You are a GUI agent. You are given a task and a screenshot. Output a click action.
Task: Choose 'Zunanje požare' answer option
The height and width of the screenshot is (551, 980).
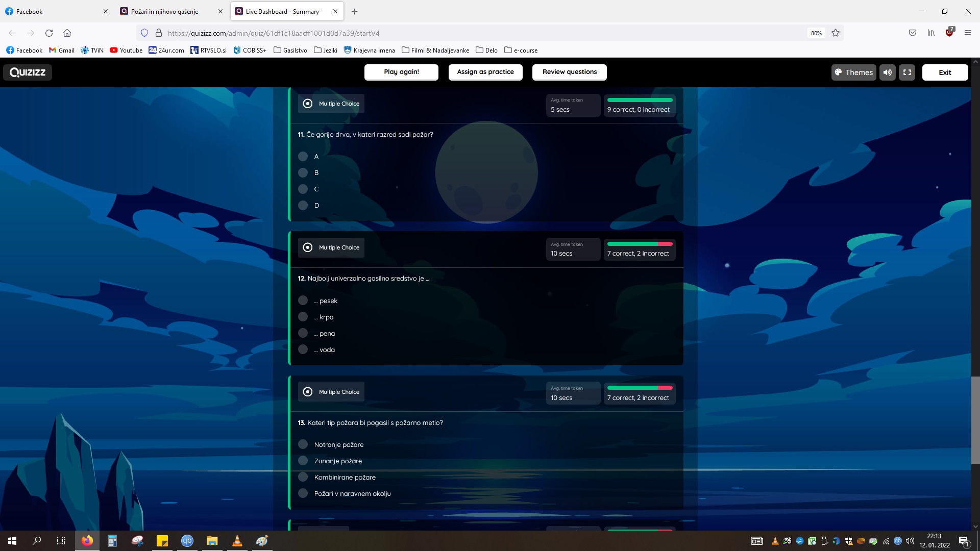pyautogui.click(x=303, y=461)
